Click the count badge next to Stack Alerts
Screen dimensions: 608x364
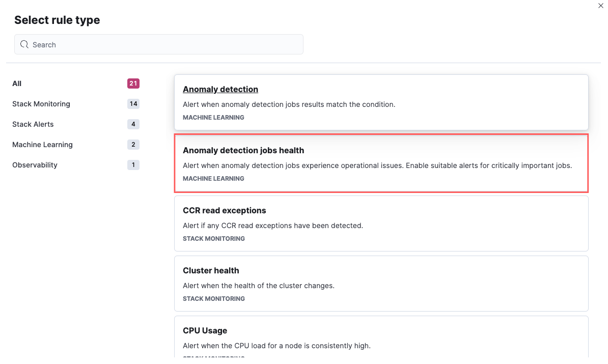(133, 124)
